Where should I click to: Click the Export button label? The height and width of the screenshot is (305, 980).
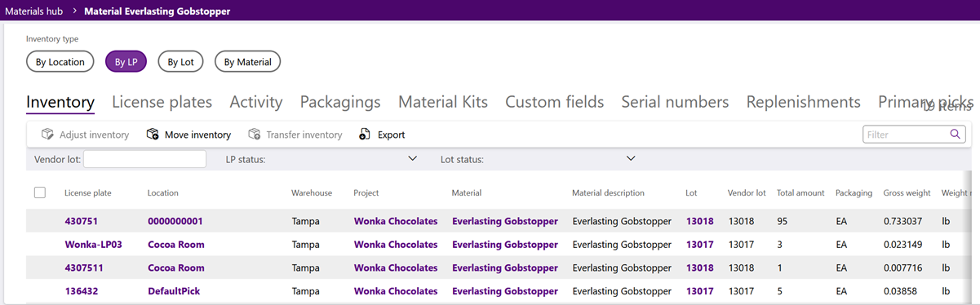pos(391,135)
